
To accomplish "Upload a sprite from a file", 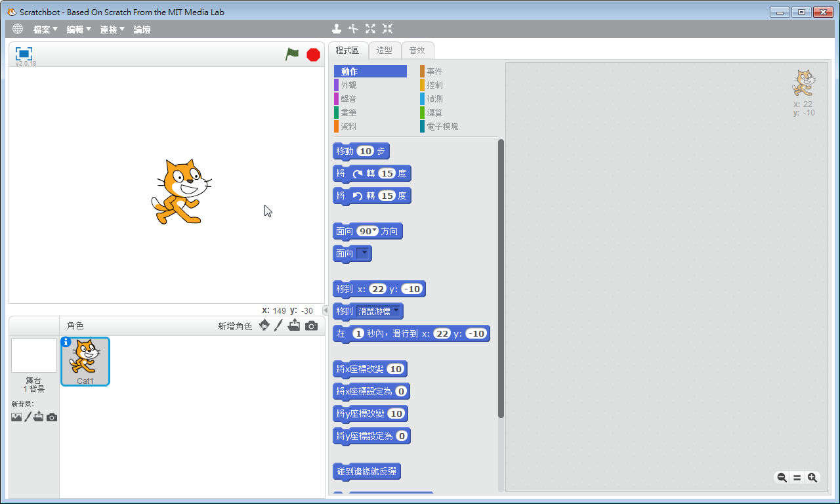I will (x=294, y=325).
